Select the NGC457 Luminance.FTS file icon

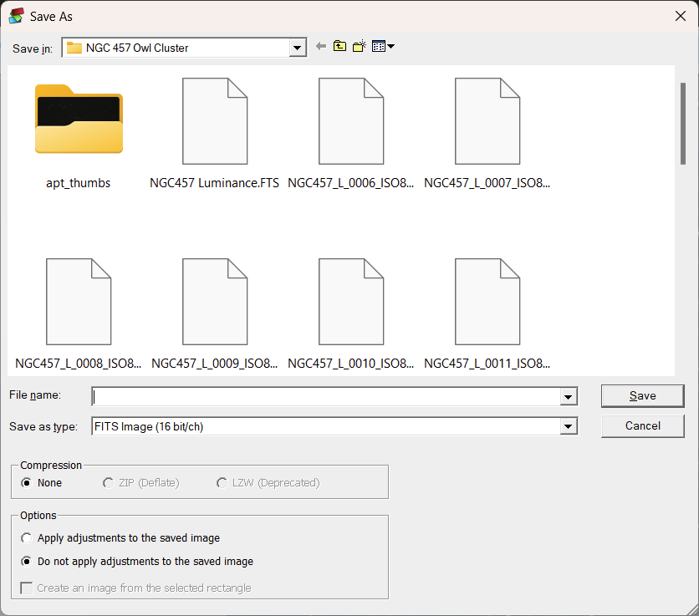click(215, 120)
